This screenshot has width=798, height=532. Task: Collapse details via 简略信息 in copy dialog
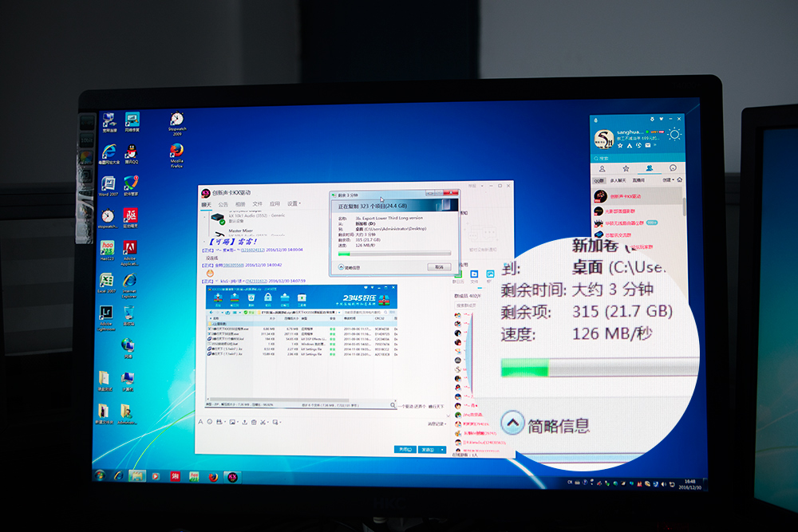pyautogui.click(x=350, y=267)
